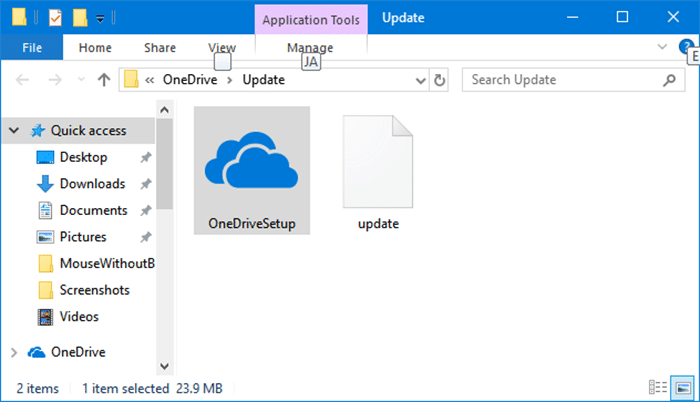Image resolution: width=700 pixels, height=402 pixels.
Task: Click the Screenshots folder icon
Action: coord(46,290)
